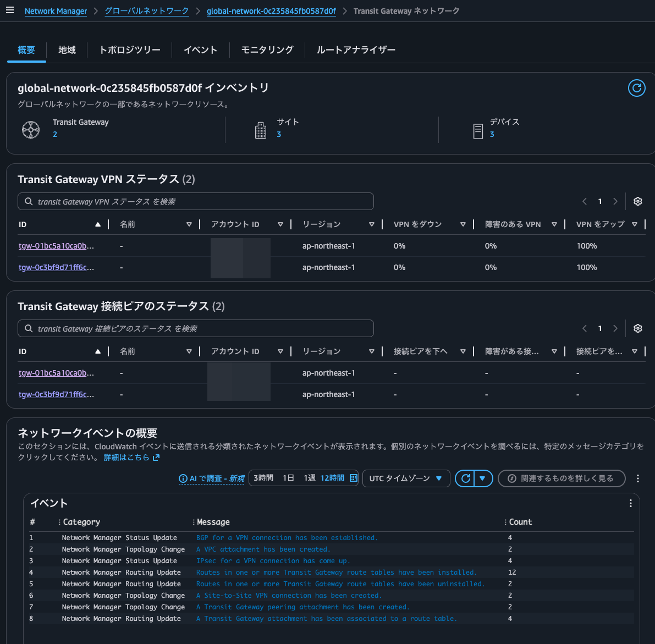Switch to the トポロジツリー tab

pyautogui.click(x=129, y=50)
